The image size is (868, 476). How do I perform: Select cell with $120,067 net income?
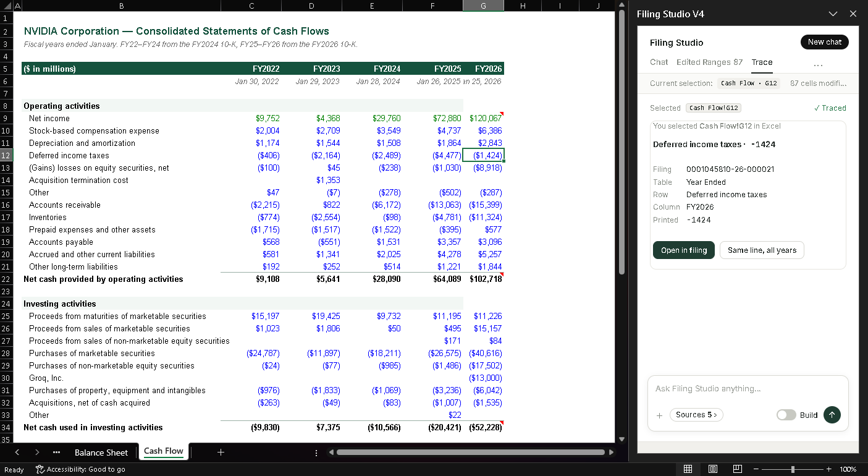(x=483, y=118)
